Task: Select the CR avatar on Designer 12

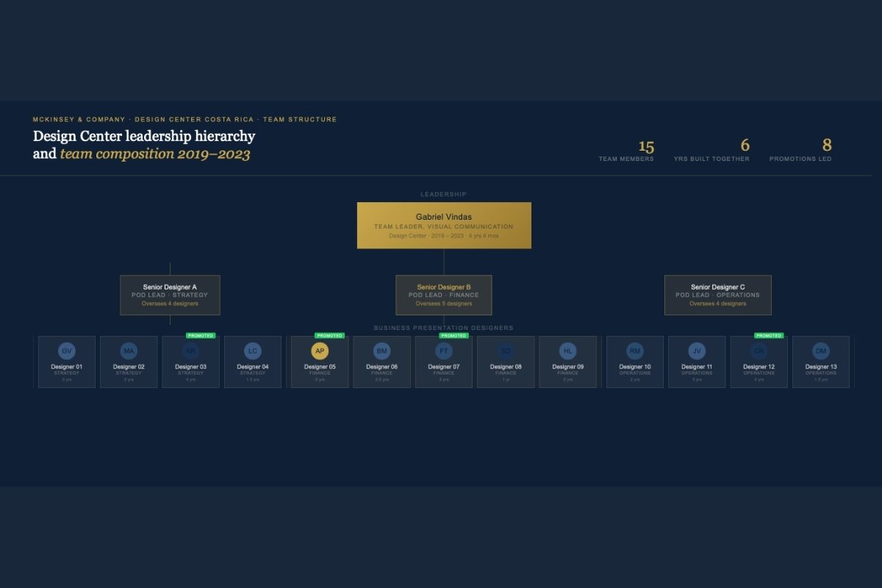Action: [x=759, y=351]
